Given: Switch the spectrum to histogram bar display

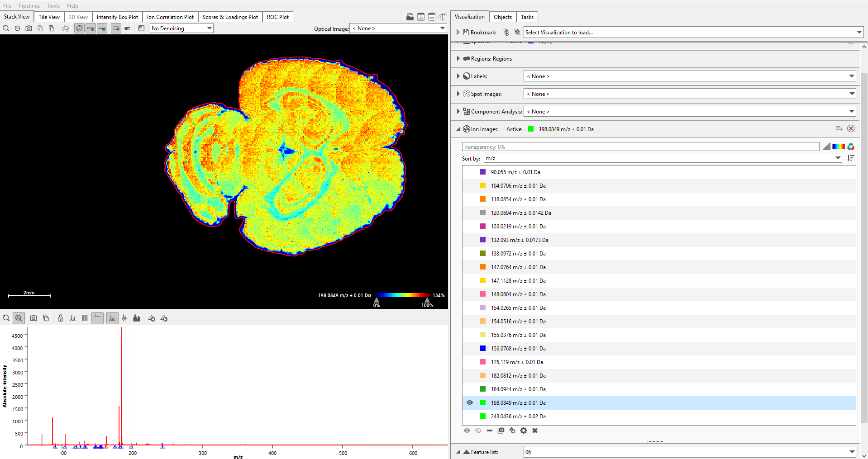Looking at the screenshot, I should (137, 318).
